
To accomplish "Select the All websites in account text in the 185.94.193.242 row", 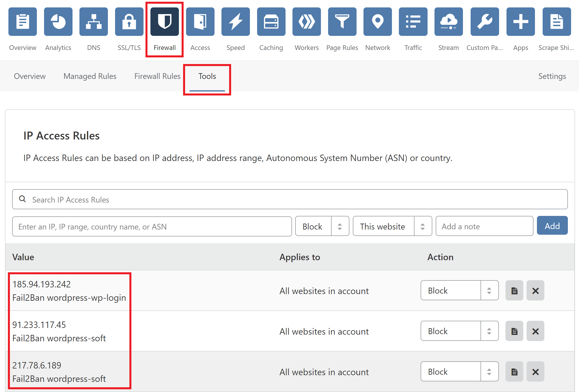I will pyautogui.click(x=324, y=291).
